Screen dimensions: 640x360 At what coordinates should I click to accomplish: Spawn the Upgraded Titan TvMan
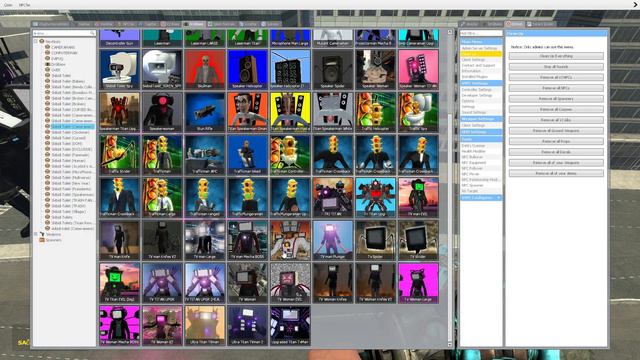290,325
